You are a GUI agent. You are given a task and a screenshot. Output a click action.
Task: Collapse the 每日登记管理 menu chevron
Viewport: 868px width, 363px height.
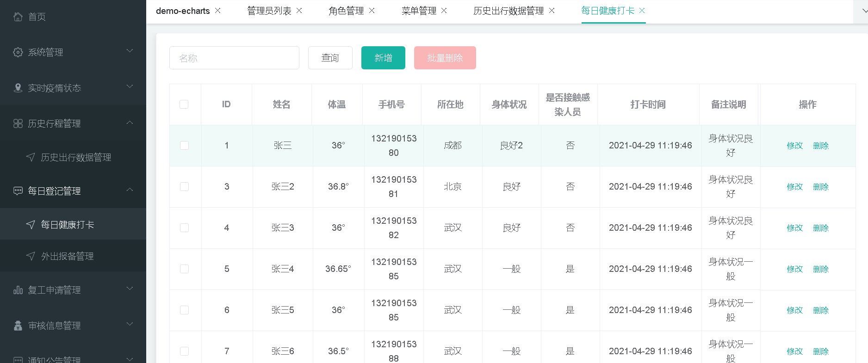pos(130,190)
